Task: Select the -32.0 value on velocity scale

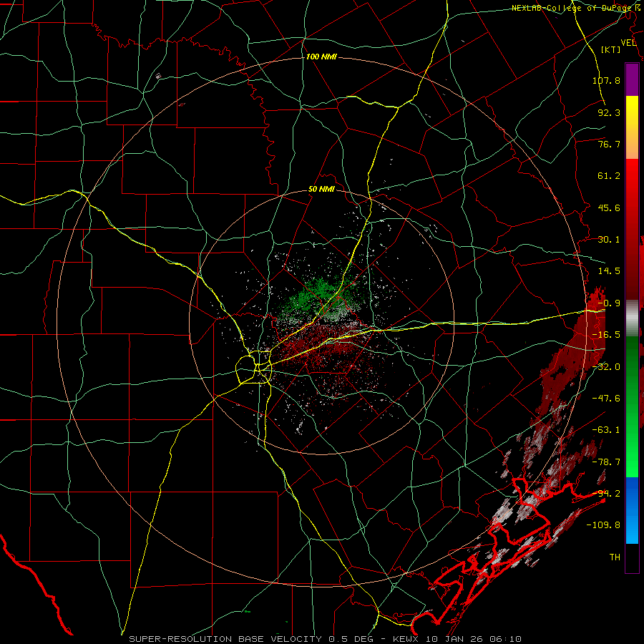Action: click(606, 367)
